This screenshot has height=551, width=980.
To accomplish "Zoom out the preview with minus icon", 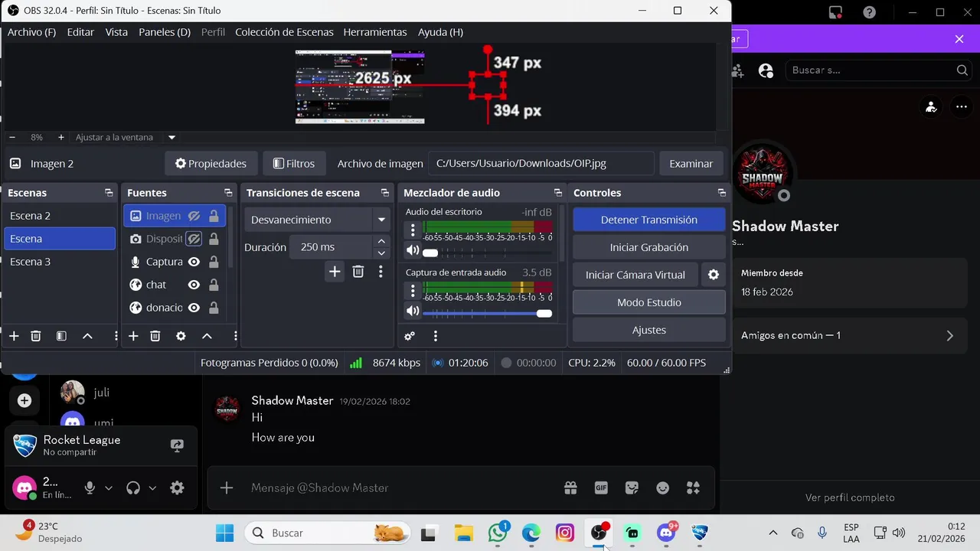I will coord(12,138).
